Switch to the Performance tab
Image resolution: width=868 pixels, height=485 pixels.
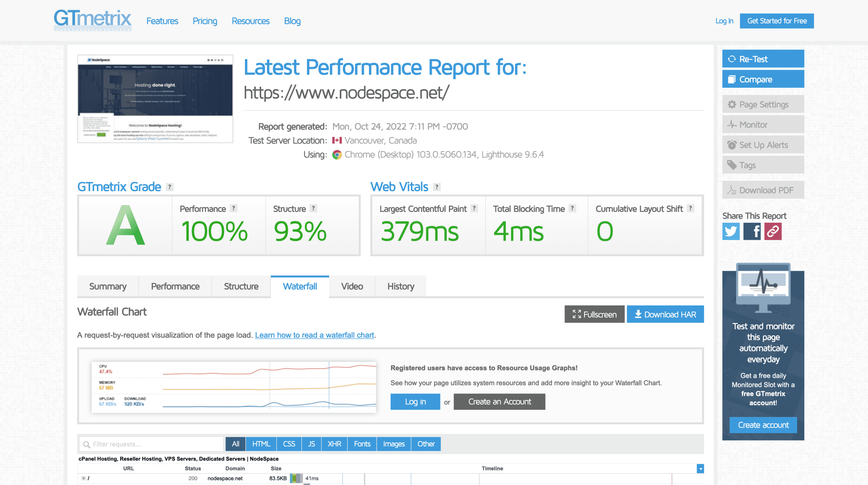(x=175, y=287)
